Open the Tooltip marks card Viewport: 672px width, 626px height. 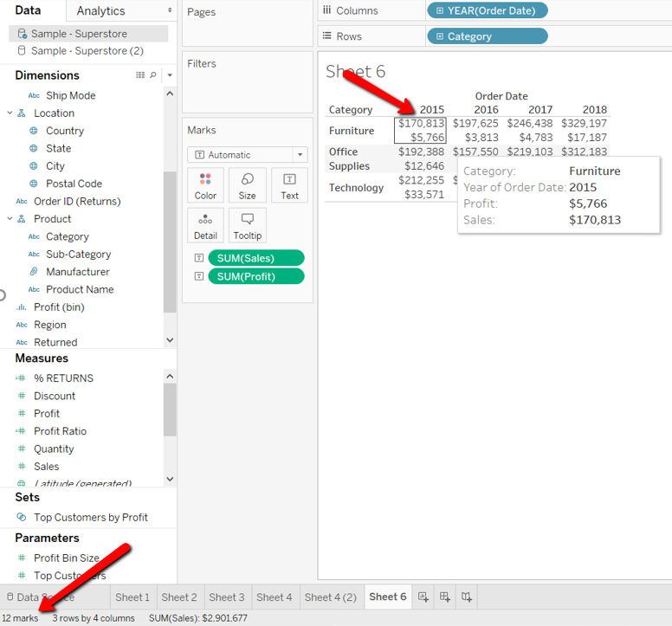coord(248,225)
